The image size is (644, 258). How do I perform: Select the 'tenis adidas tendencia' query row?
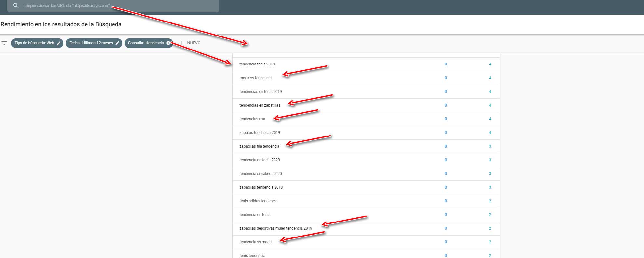click(258, 201)
